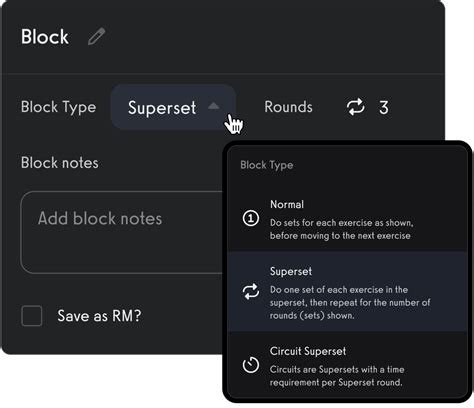The image size is (474, 408).
Task: Tick the Save as RM checkbox
Action: click(x=32, y=316)
